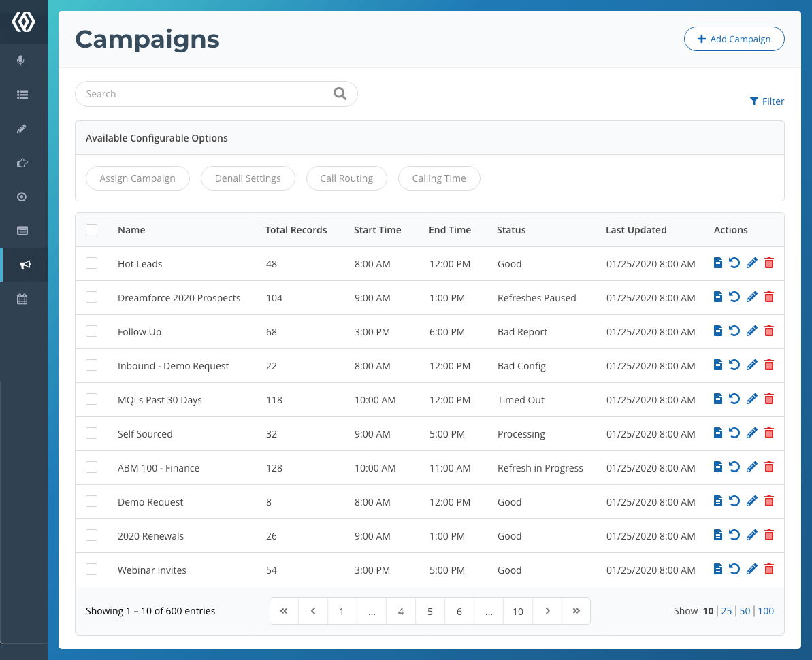Image resolution: width=812 pixels, height=660 pixels.
Task: Edit the Hot Leads campaign
Action: 752,263
